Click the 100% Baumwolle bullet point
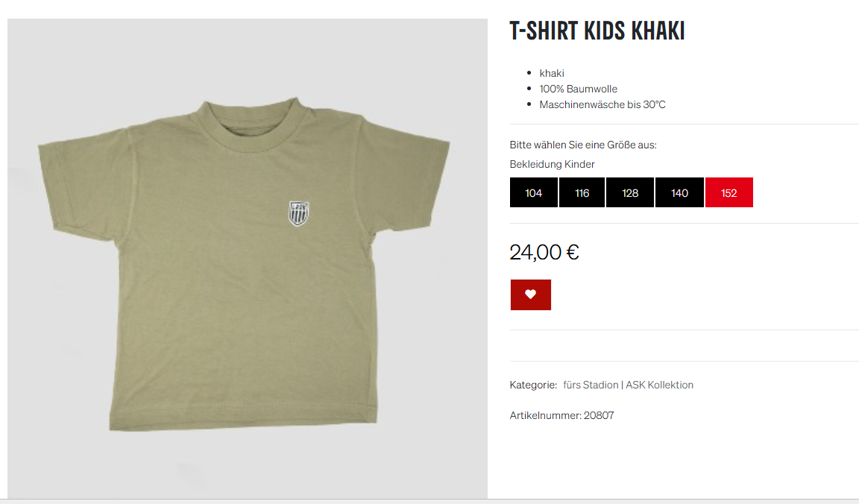859x504 pixels. coord(578,89)
